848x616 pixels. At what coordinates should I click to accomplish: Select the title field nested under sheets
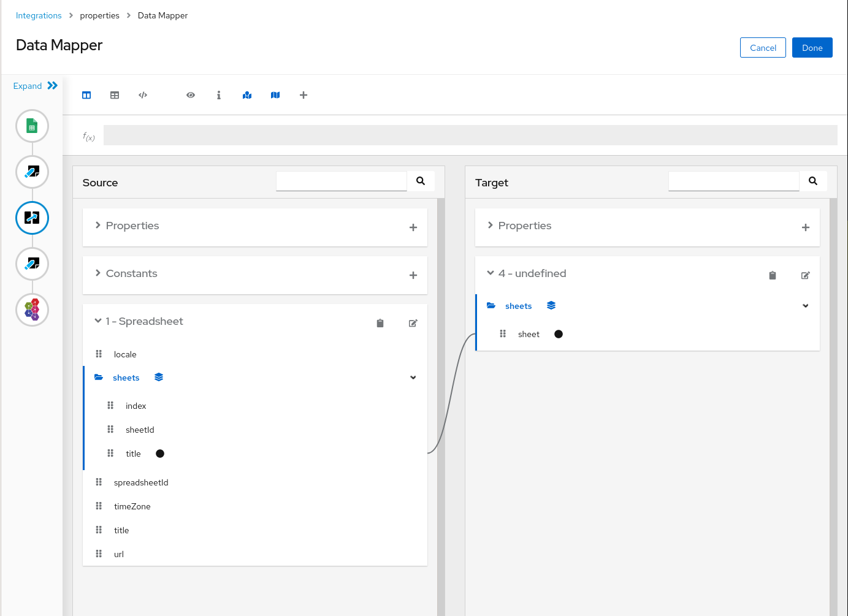[133, 454]
